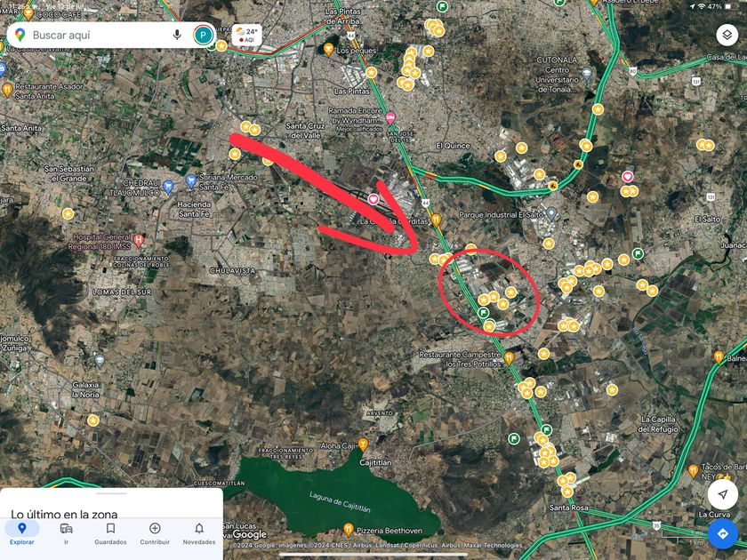Open the Novedades tab

point(199,532)
